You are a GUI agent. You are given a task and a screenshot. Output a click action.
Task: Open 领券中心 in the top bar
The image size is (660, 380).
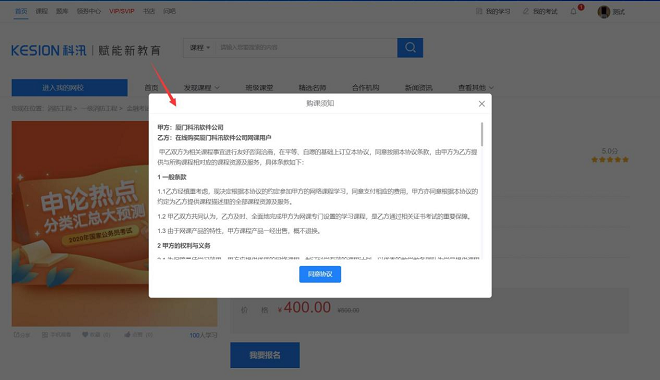[89, 11]
